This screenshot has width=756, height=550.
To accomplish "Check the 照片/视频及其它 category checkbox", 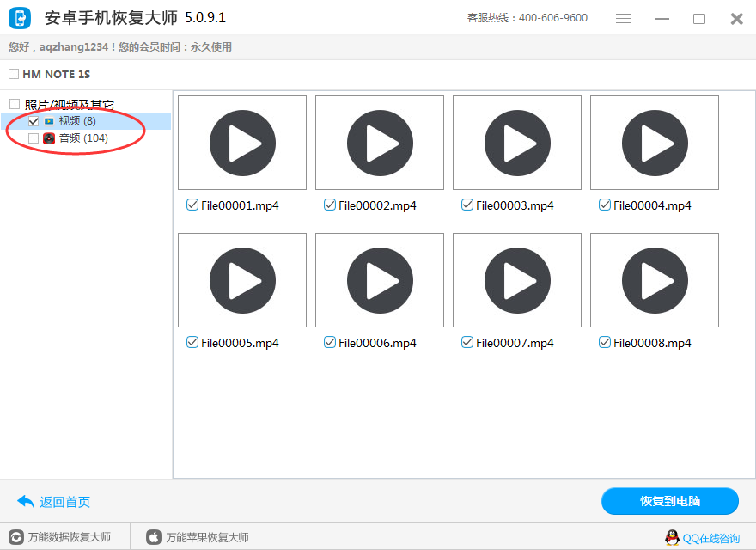I will (x=15, y=104).
